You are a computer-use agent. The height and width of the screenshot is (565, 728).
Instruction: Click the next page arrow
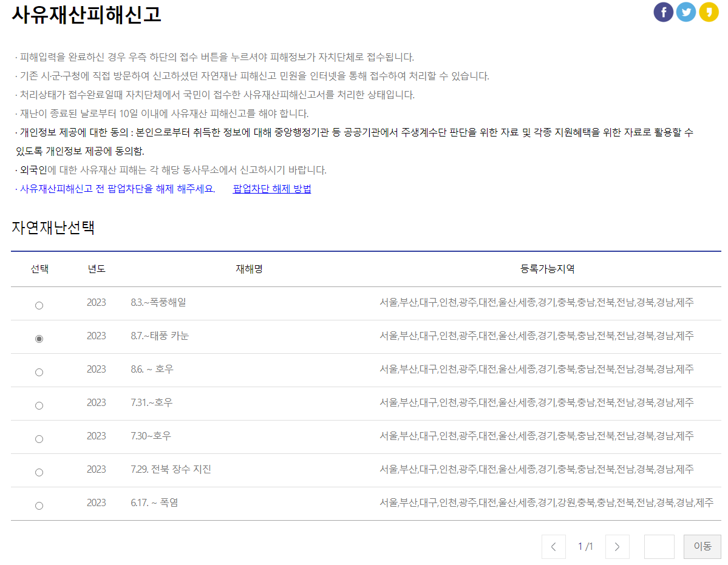point(617,546)
